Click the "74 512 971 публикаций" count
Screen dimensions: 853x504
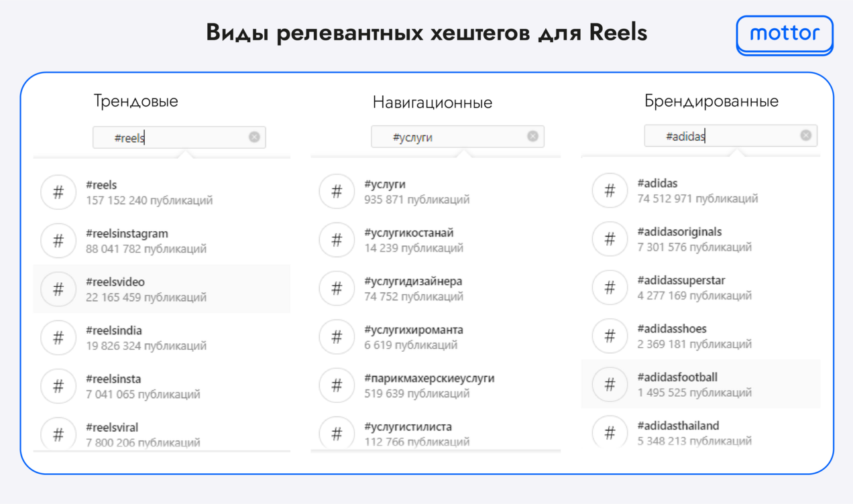point(698,199)
